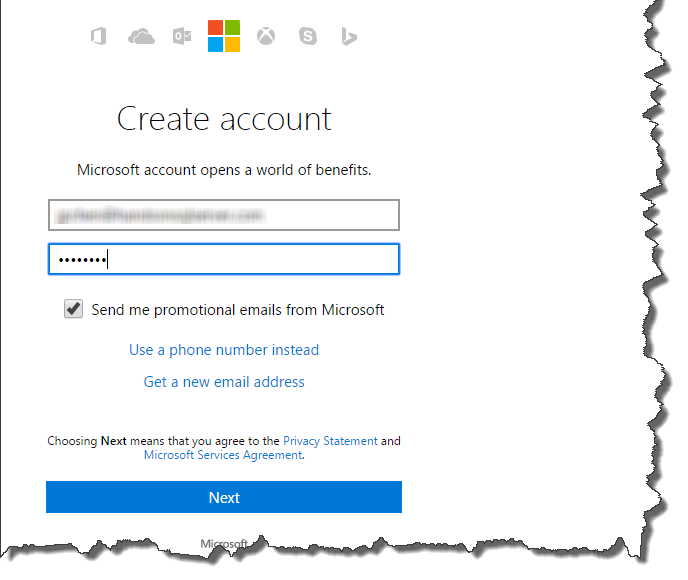This screenshot has width=688, height=580.
Task: Click the OneDrive cloud icon
Action: (141, 36)
